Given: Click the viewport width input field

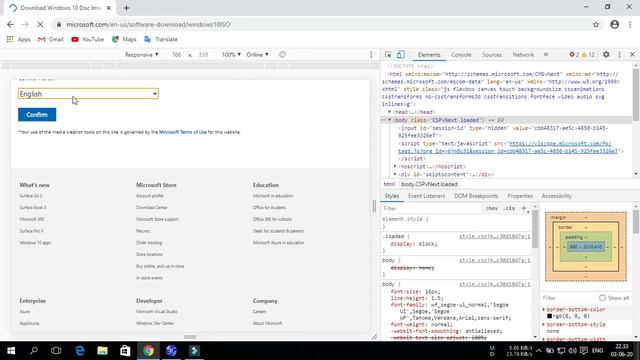Looking at the screenshot, I should [x=176, y=55].
